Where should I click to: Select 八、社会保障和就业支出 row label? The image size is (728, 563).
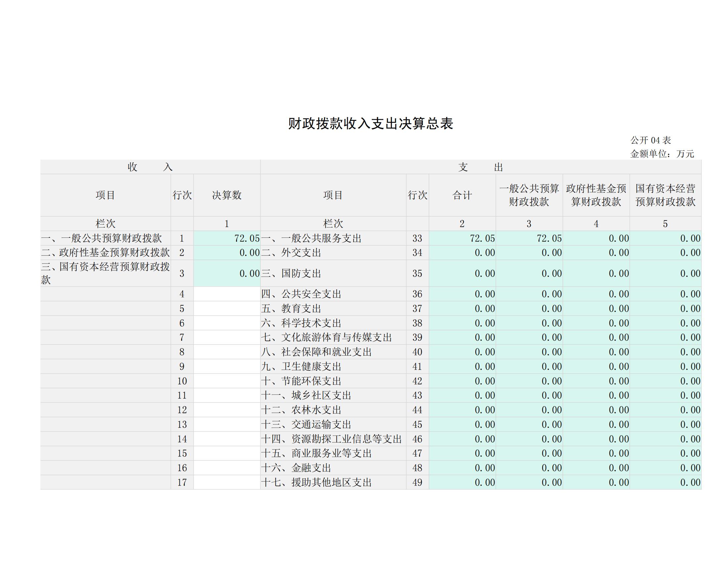316,352
